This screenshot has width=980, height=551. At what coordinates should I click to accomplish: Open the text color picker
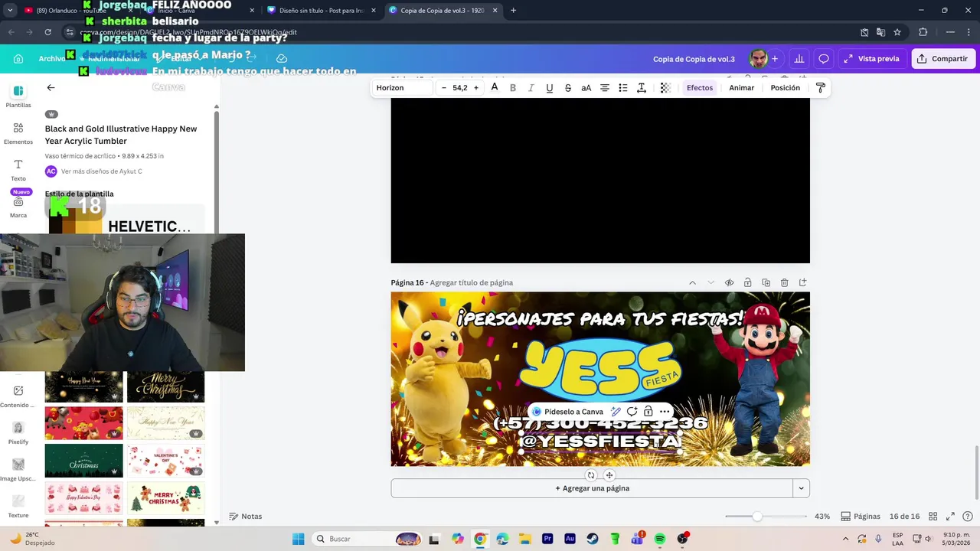pos(495,88)
